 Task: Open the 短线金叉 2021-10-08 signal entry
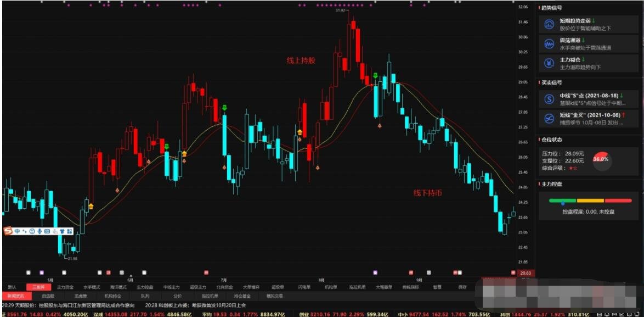(x=589, y=119)
